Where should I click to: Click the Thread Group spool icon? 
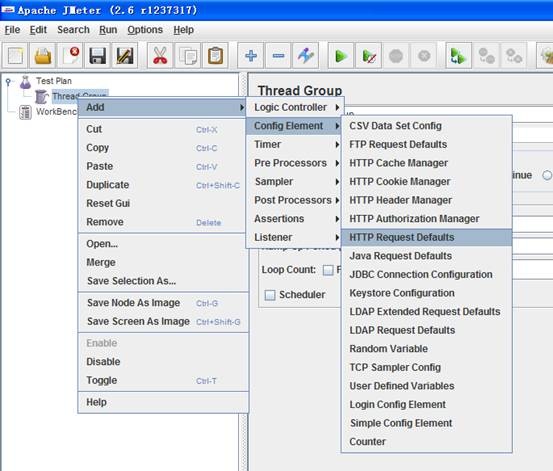42,97
